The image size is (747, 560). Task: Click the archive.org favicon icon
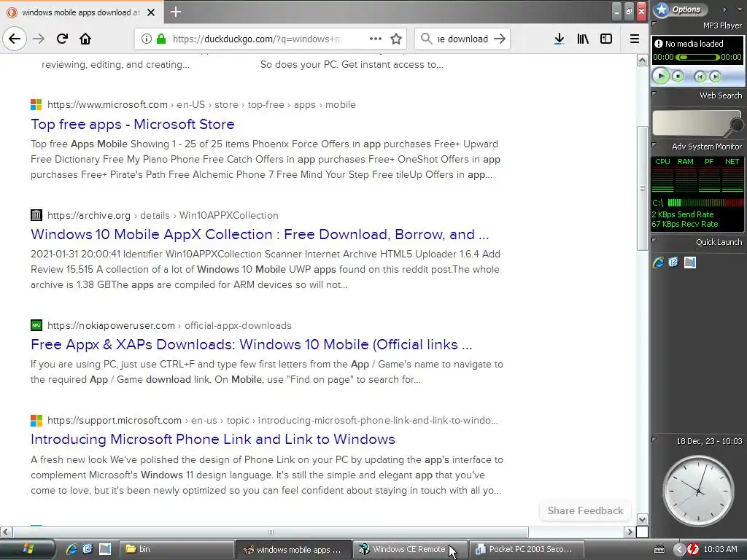pyautogui.click(x=36, y=215)
